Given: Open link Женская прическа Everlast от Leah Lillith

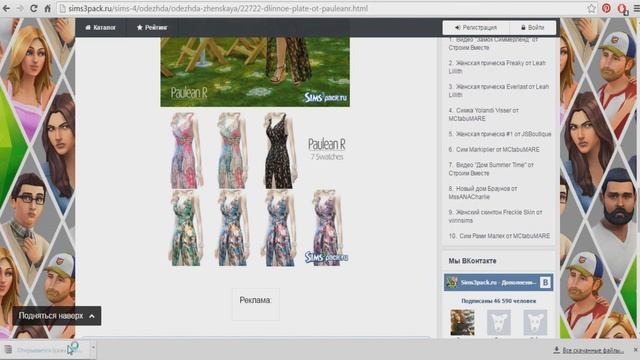Looking at the screenshot, I should tap(498, 91).
